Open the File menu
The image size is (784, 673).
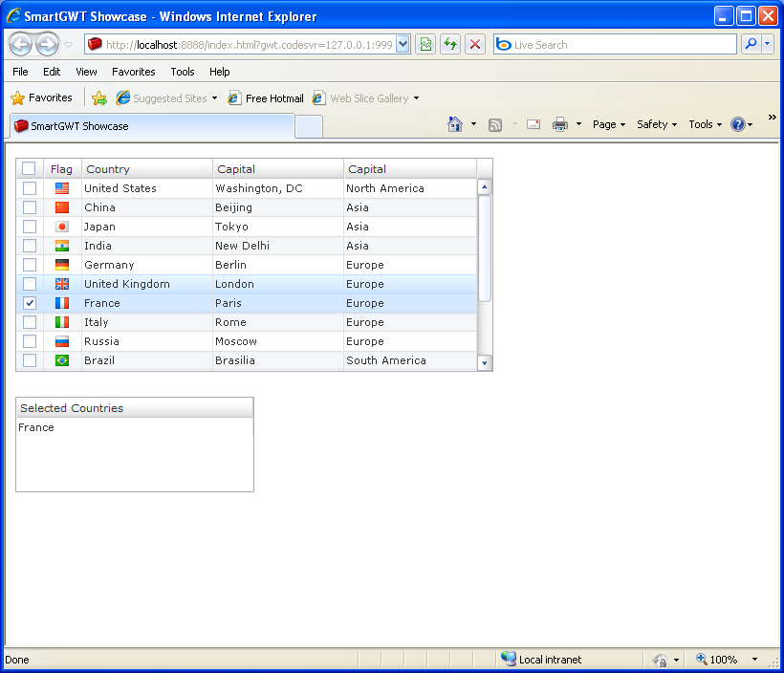point(20,72)
